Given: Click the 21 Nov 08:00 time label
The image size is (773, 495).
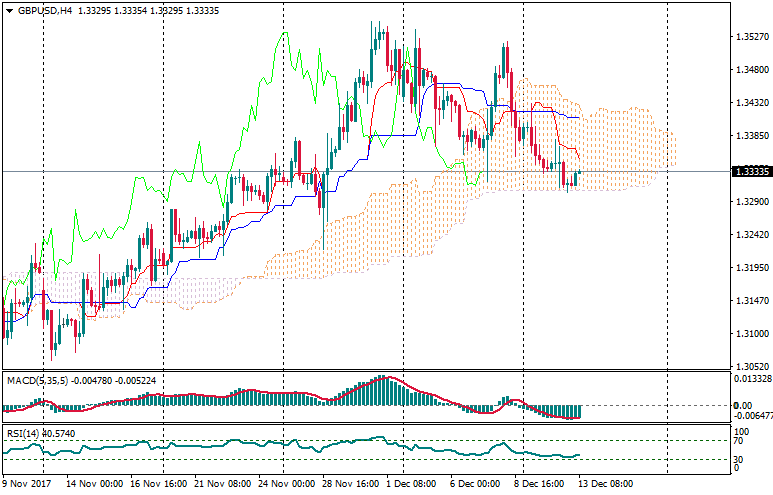Looking at the screenshot, I should click(223, 482).
